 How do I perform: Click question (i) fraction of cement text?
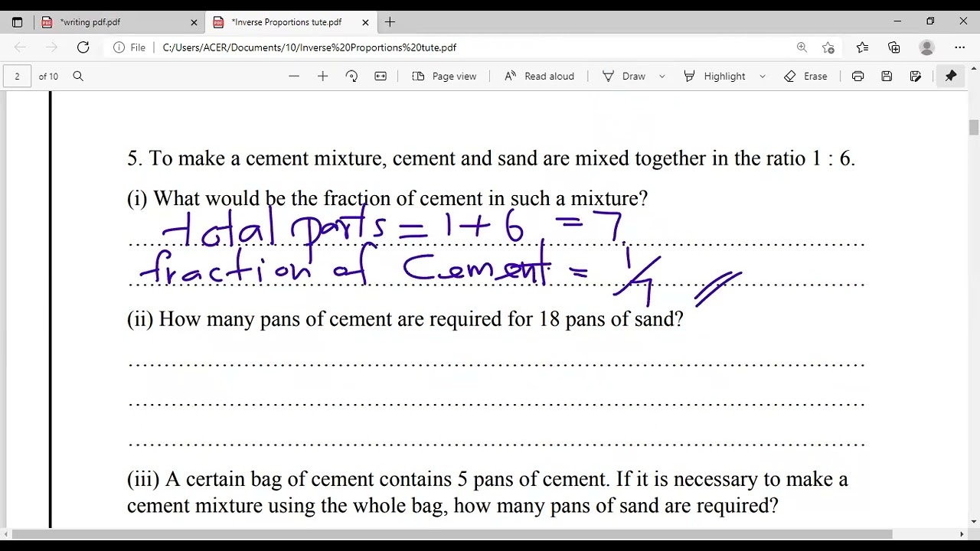coord(387,198)
